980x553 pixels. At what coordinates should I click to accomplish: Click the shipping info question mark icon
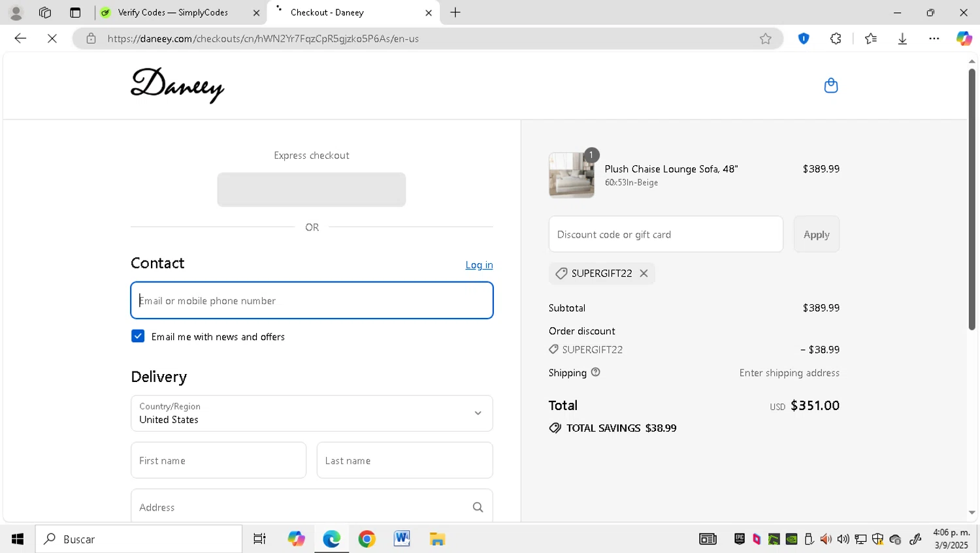click(595, 372)
